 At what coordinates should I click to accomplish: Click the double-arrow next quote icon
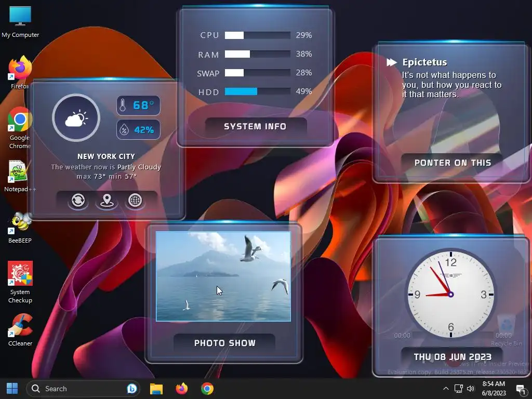point(392,62)
